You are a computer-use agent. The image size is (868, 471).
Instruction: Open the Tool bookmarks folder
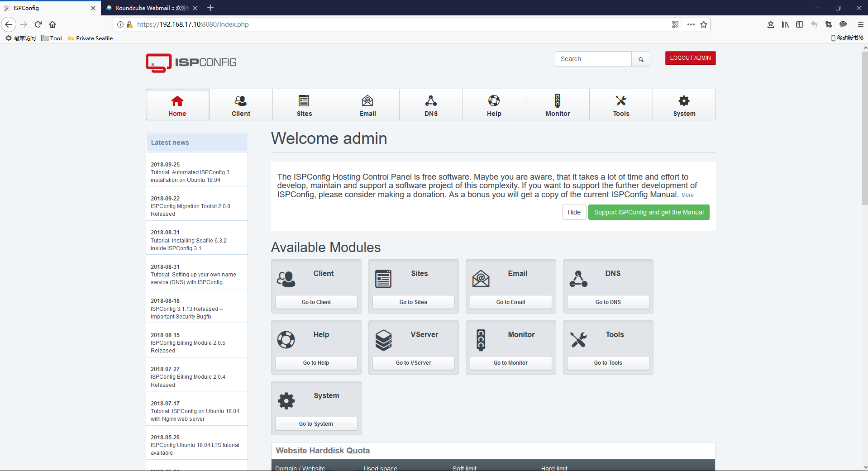[52, 38]
